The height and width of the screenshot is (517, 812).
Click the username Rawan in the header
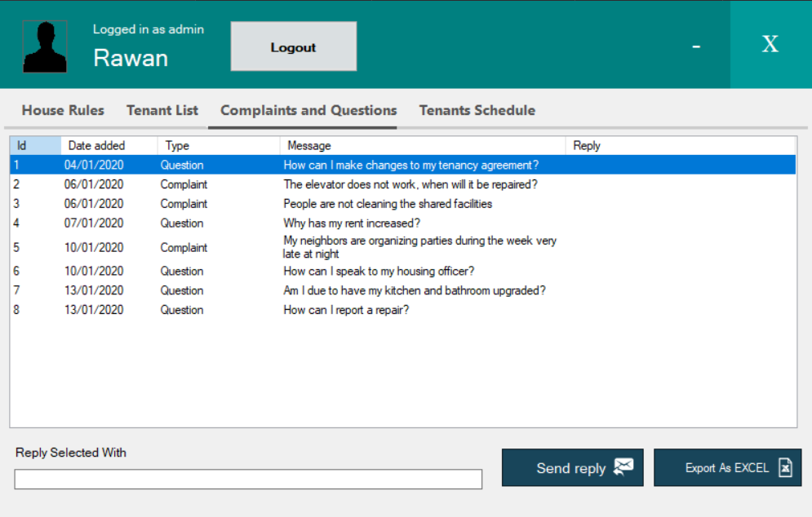[x=131, y=58]
